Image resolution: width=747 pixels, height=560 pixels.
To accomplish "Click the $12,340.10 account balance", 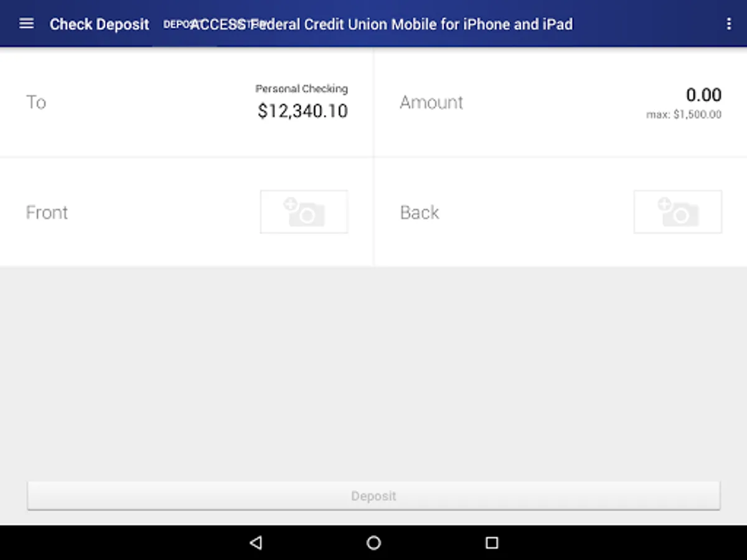I will [303, 111].
